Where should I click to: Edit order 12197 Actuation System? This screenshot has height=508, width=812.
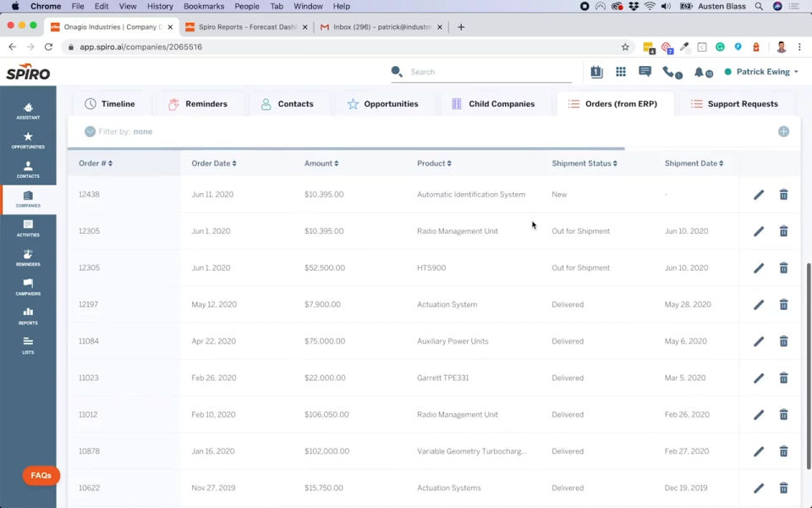click(759, 305)
